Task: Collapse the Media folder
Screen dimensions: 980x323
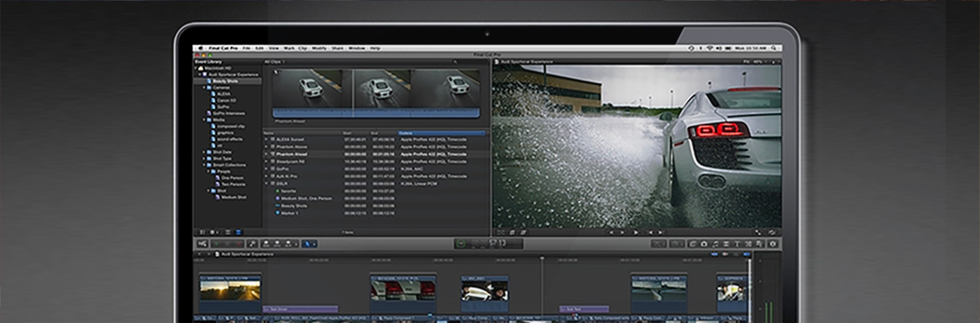Action: point(204,120)
